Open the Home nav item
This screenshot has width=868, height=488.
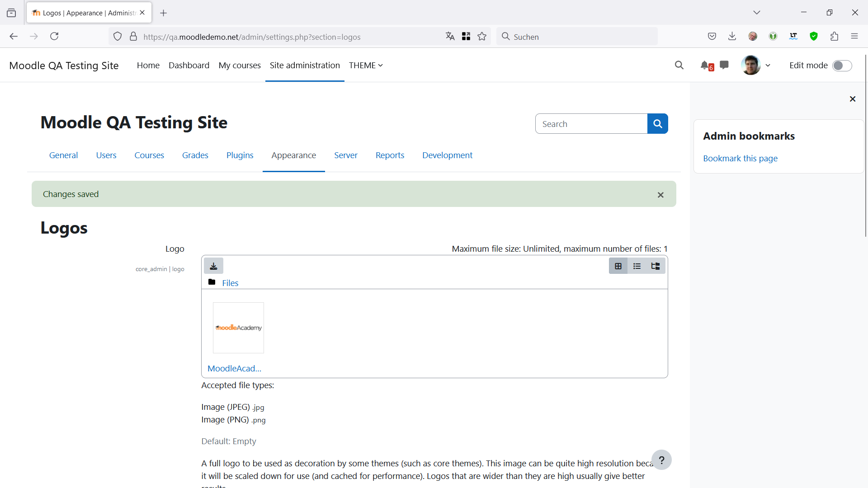[x=148, y=65]
